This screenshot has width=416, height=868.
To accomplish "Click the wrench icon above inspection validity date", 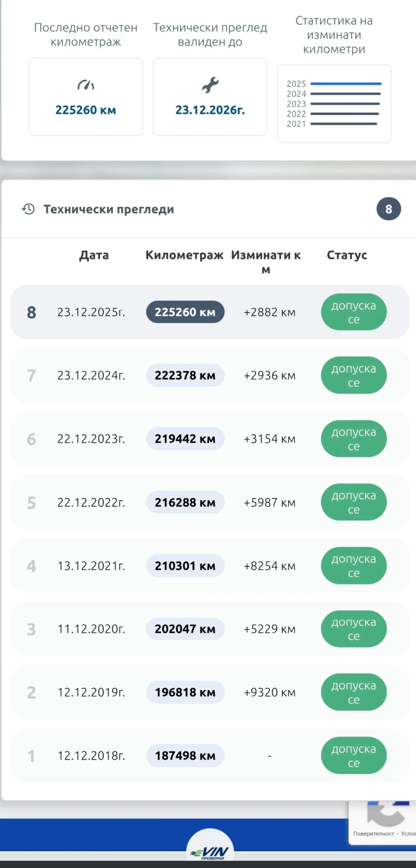I will point(210,85).
